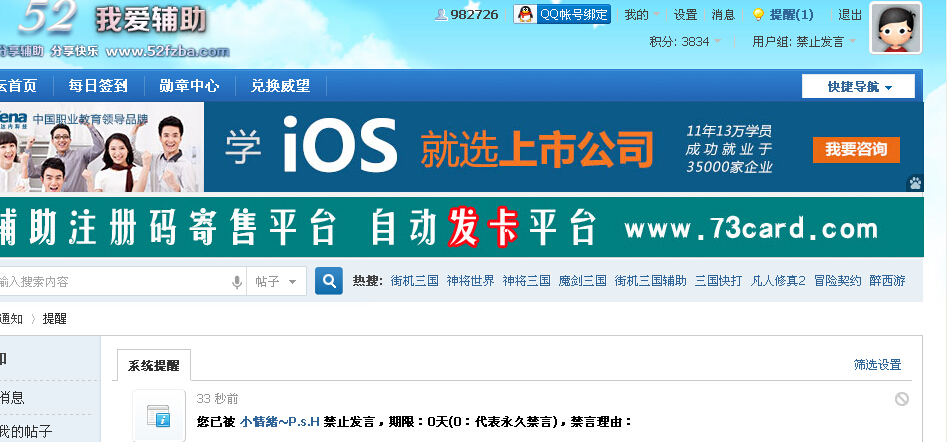Screen dimensions: 947x442
Task: Open the 我的 dropdown menu
Action: click(641, 15)
